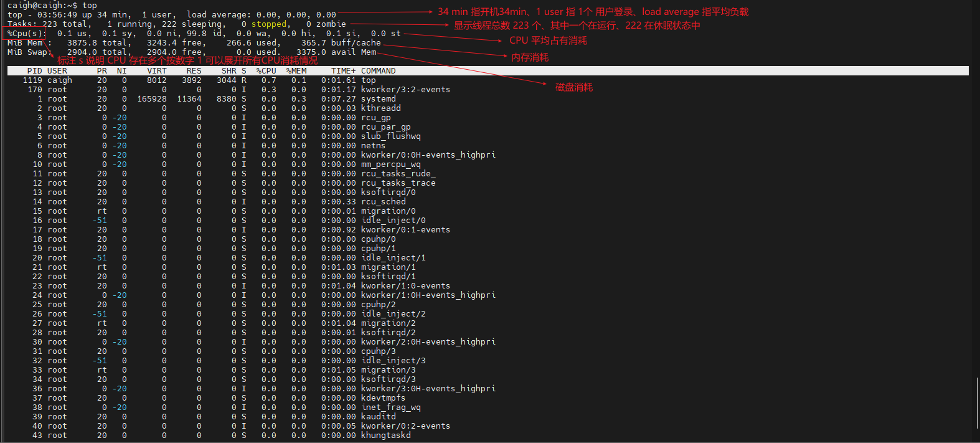980x443 pixels.
Task: Click the %CPU column header
Action: click(266, 71)
